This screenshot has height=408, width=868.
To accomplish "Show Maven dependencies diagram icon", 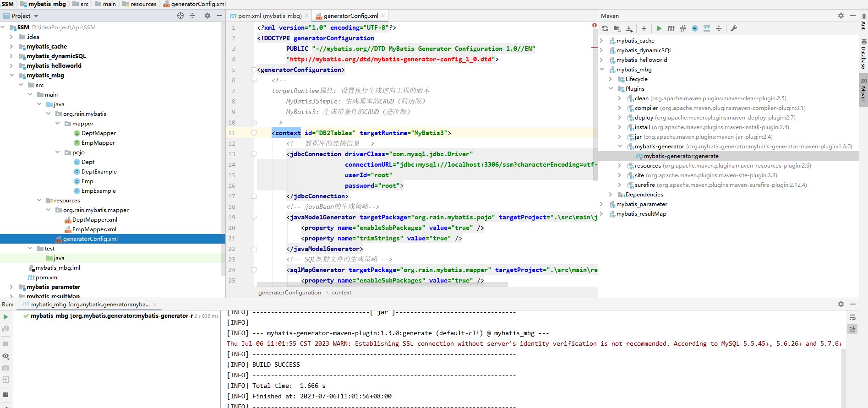I will click(707, 28).
